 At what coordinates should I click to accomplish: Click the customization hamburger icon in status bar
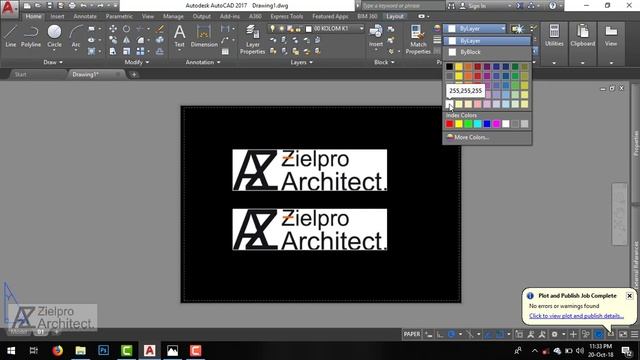coord(634,334)
